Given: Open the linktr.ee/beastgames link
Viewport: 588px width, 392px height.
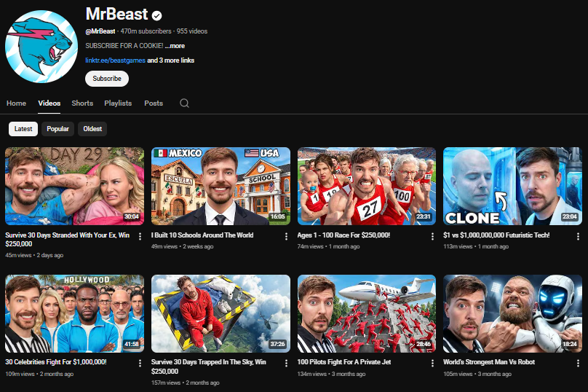Looking at the screenshot, I should point(115,60).
